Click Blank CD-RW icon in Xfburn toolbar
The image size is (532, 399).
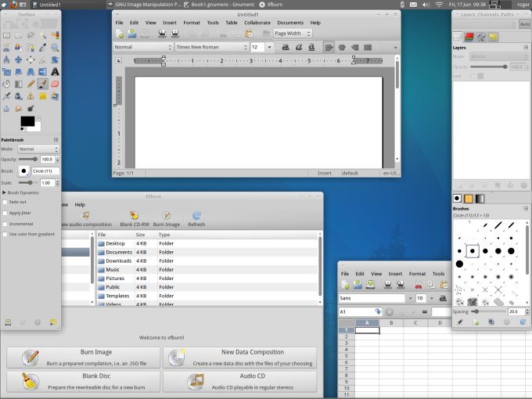coord(135,215)
